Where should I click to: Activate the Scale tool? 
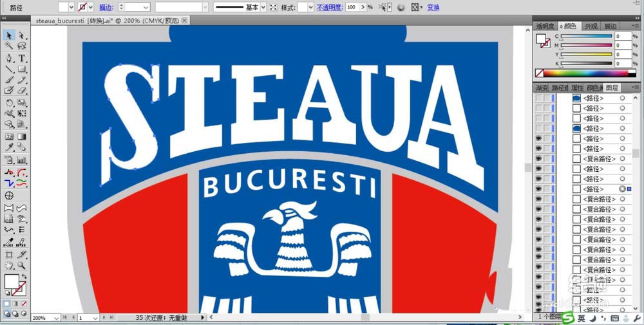[x=22, y=102]
